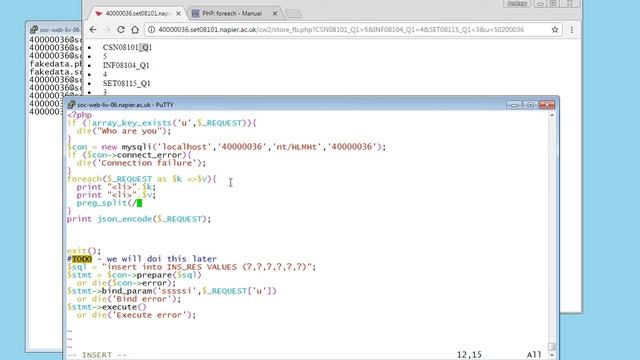Click the PuTTY scrollbar down arrow
Image resolution: width=640 pixels, height=360 pixels.
(x=551, y=355)
